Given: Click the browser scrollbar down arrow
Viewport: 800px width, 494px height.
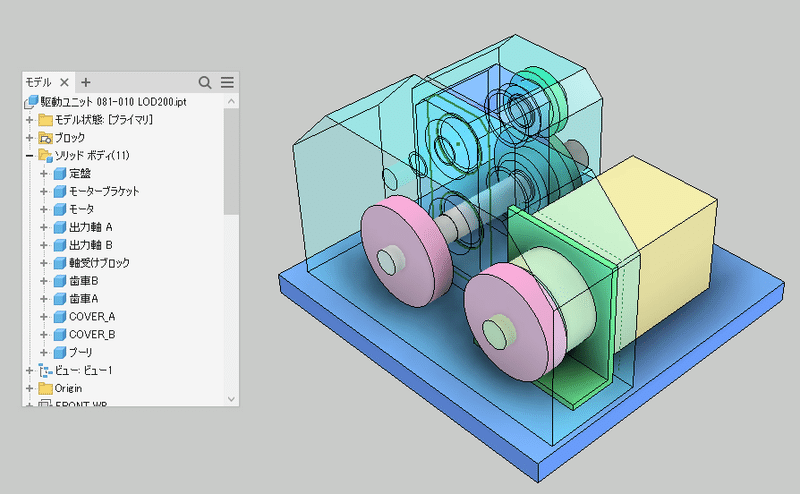Looking at the screenshot, I should pyautogui.click(x=231, y=399).
